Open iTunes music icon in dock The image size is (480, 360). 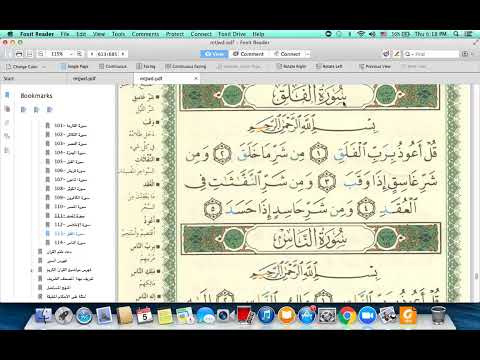pos(266,315)
